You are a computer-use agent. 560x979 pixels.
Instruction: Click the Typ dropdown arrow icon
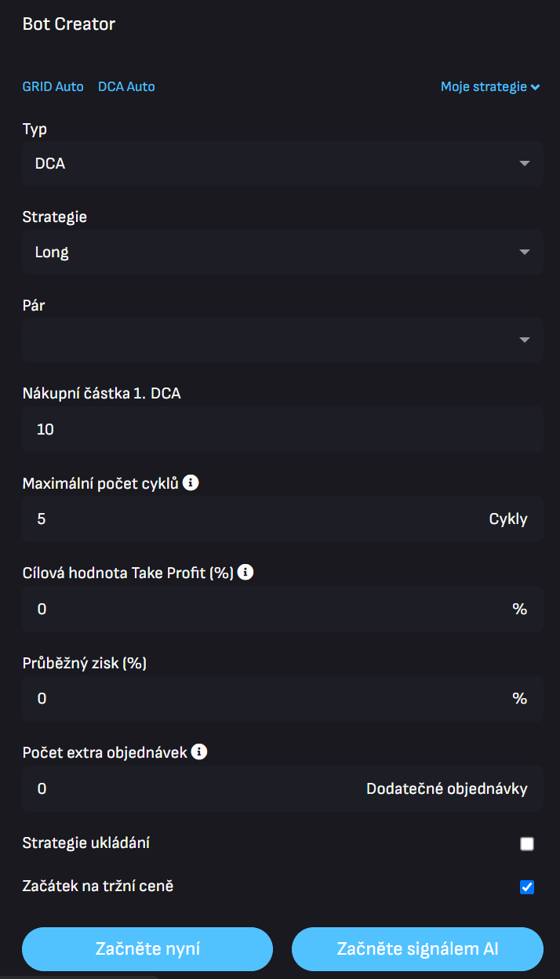525,164
